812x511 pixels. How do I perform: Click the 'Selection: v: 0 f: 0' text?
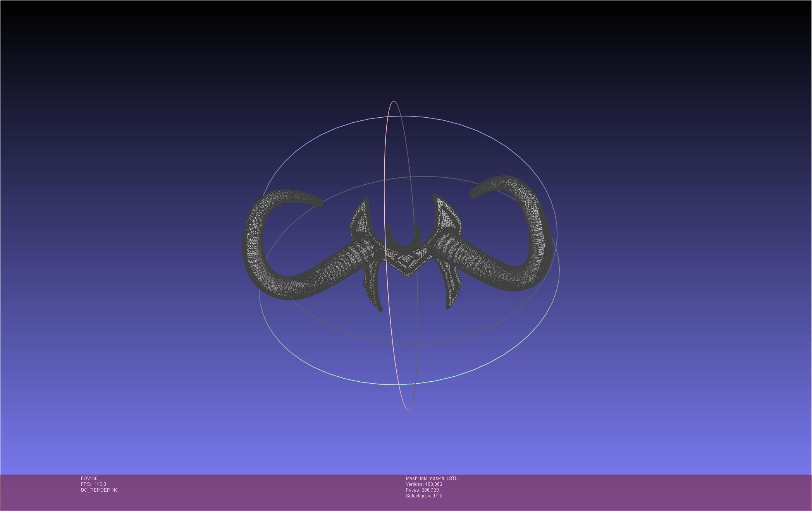click(424, 496)
